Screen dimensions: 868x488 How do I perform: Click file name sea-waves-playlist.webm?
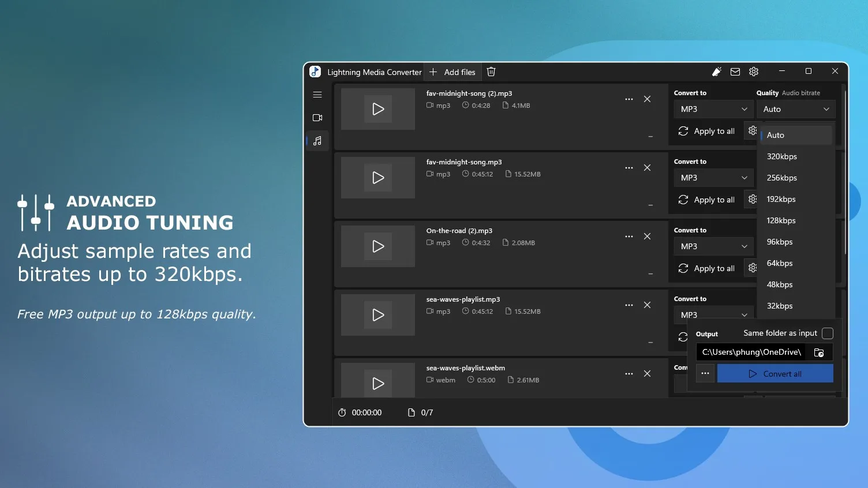click(466, 368)
